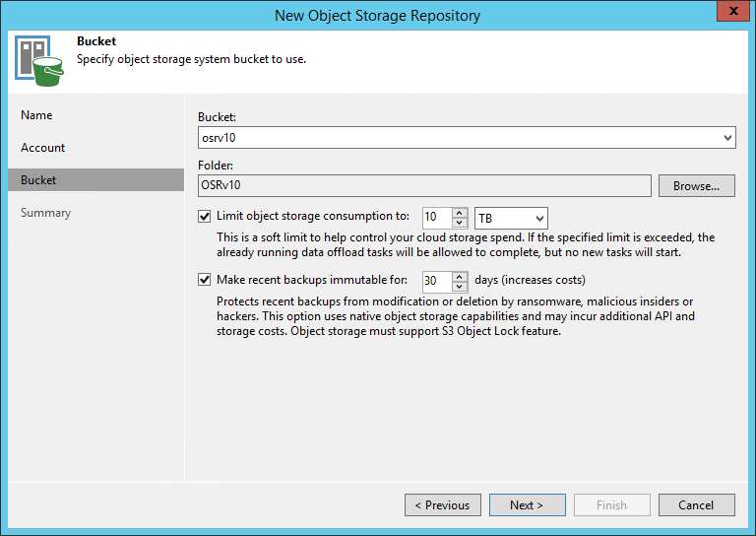This screenshot has width=756, height=536.
Task: Click the Folder text field
Action: (424, 185)
